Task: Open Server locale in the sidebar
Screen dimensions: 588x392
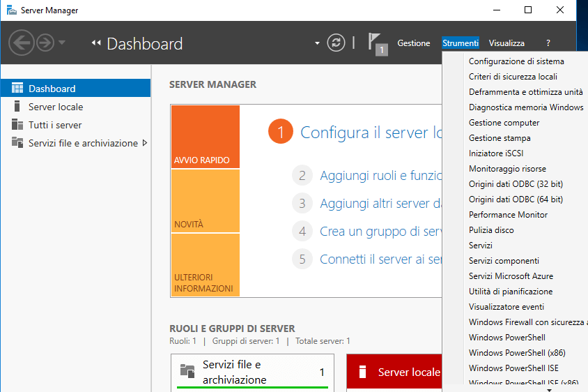Action: [x=55, y=107]
